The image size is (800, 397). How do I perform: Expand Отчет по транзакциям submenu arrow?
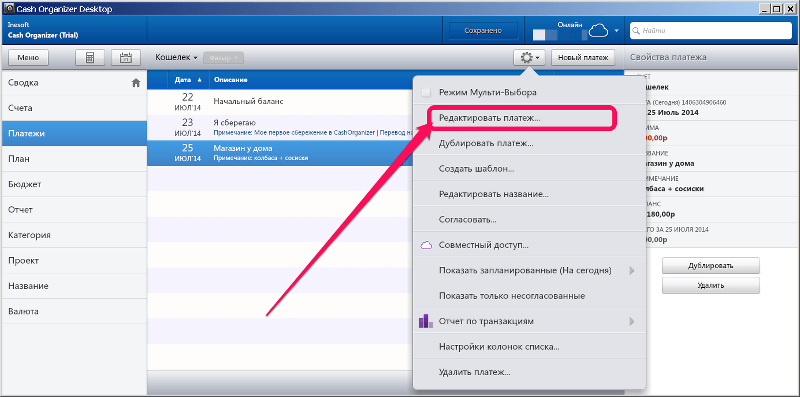point(632,321)
